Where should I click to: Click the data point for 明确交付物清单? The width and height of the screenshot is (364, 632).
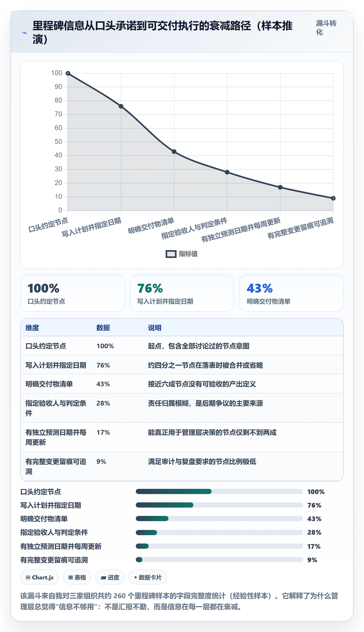174,151
